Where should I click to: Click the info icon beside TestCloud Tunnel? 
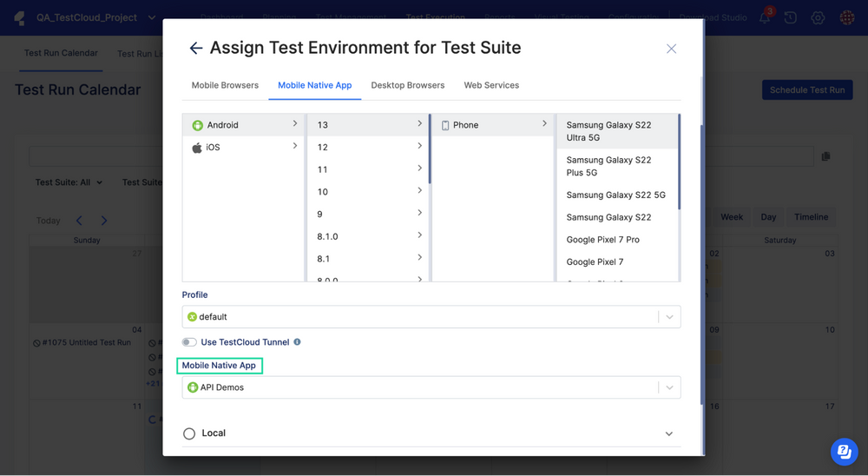[297, 342]
